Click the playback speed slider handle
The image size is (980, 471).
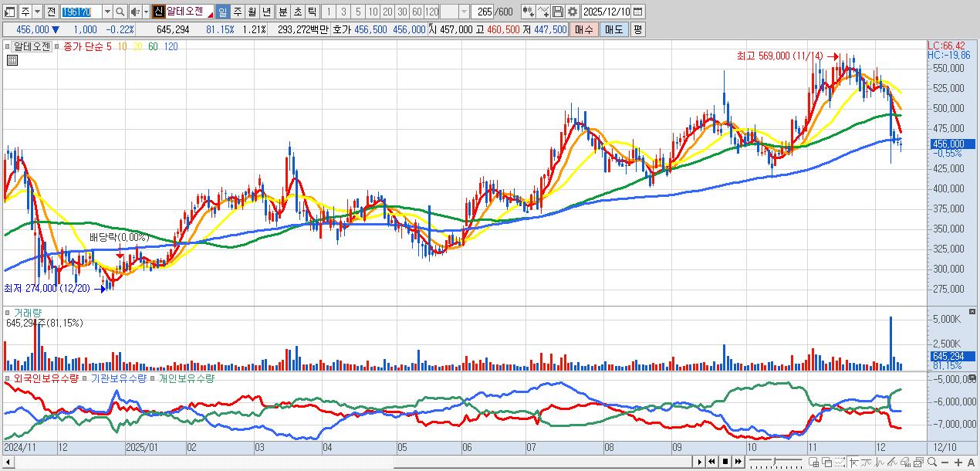click(774, 462)
